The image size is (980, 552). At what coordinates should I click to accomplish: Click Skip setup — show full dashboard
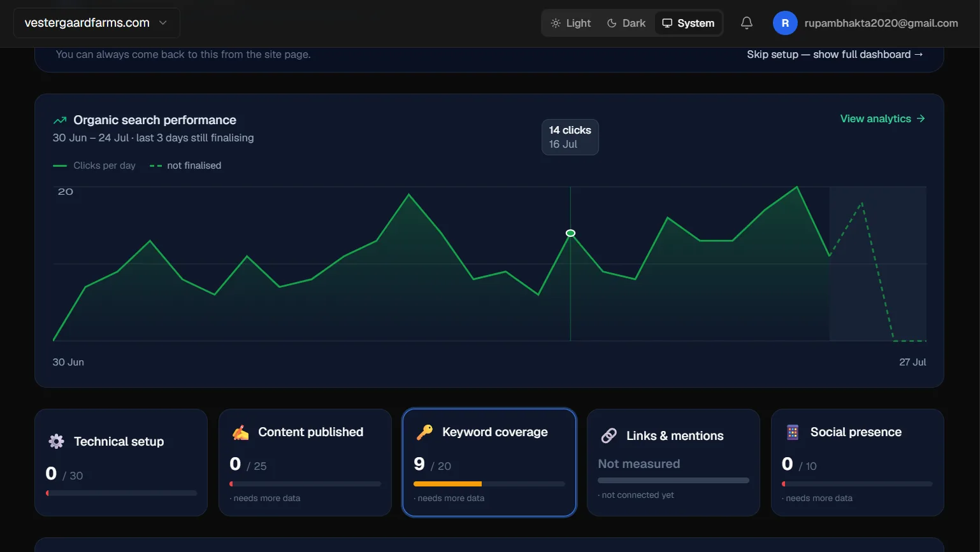[x=835, y=55]
